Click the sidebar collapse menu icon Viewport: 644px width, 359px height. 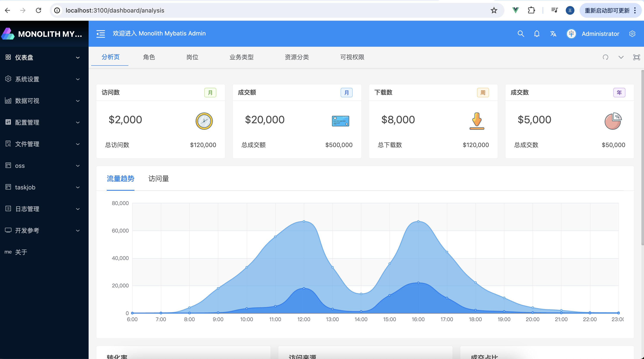[x=101, y=34]
